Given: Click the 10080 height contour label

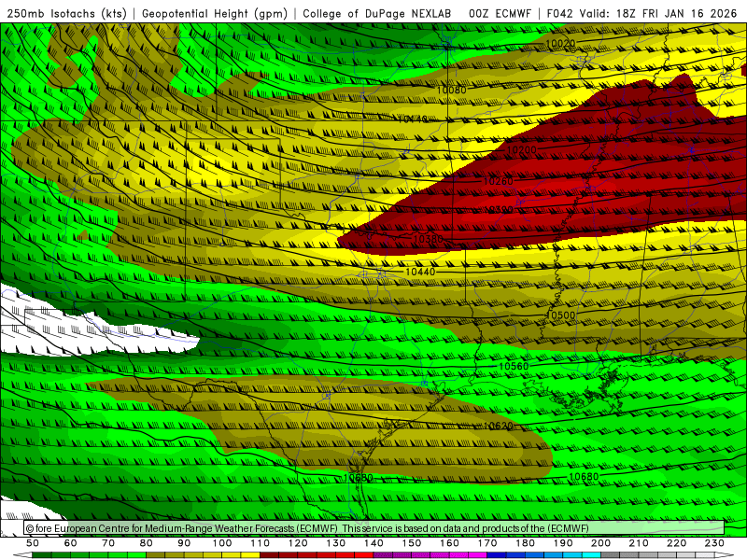Looking at the screenshot, I should (451, 90).
